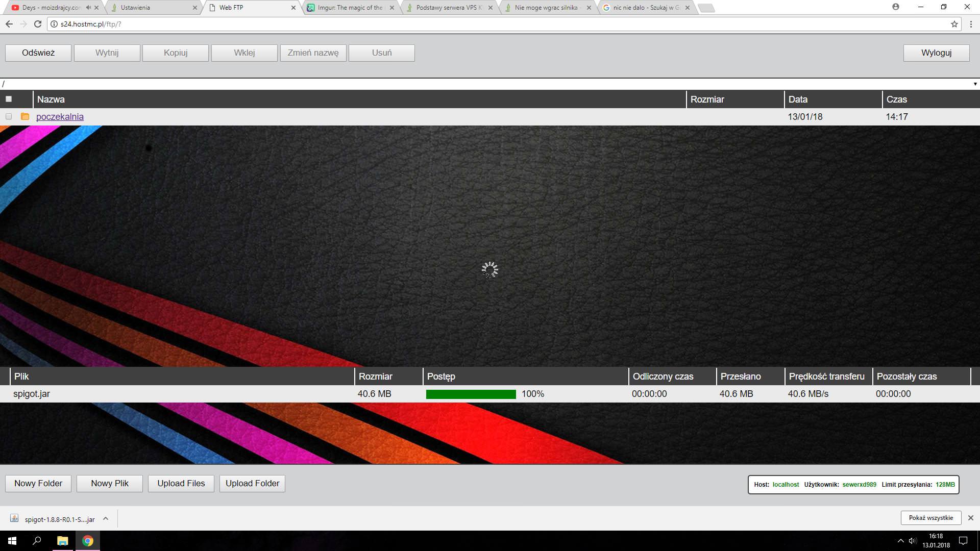Image resolution: width=980 pixels, height=551 pixels.
Task: Switch to the Imgur tab
Action: click(350, 8)
